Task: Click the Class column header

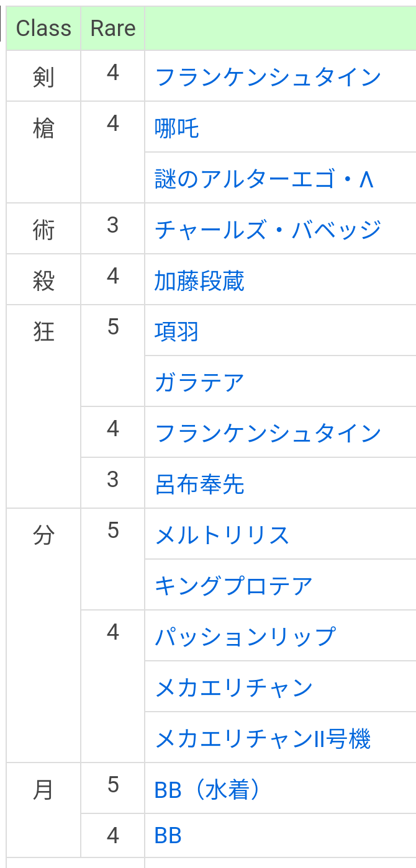Action: click(43, 29)
